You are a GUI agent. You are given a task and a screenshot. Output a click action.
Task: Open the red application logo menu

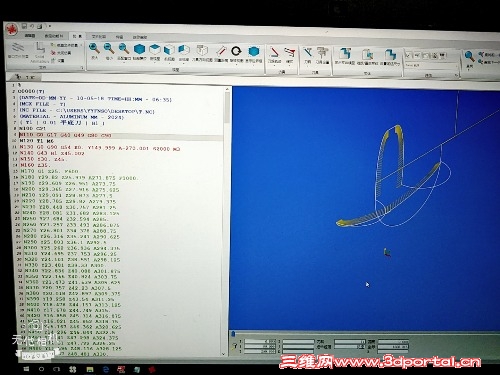click(x=12, y=28)
